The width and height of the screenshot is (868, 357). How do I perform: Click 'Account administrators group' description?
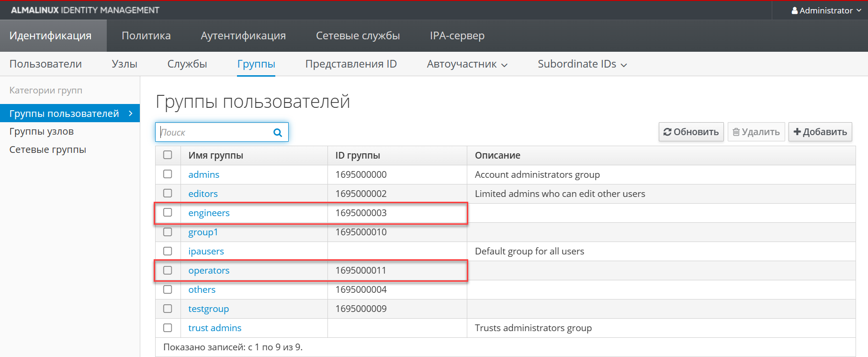tap(537, 174)
